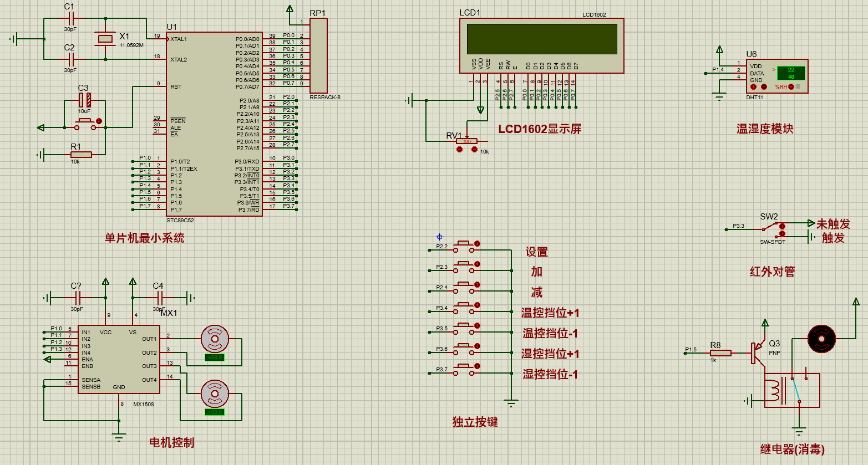Image resolution: width=868 pixels, height=465 pixels.
Task: Toggle the reset pushbutton under C3
Action: (x=85, y=124)
